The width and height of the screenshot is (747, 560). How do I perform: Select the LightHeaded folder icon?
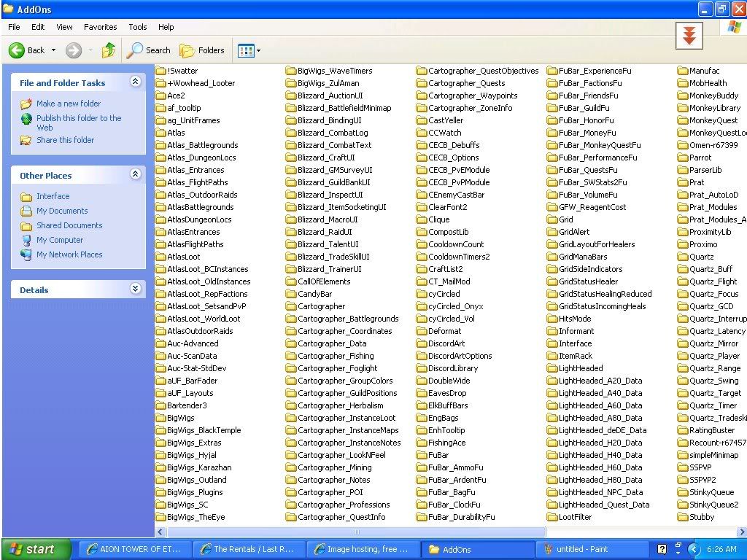(552, 368)
